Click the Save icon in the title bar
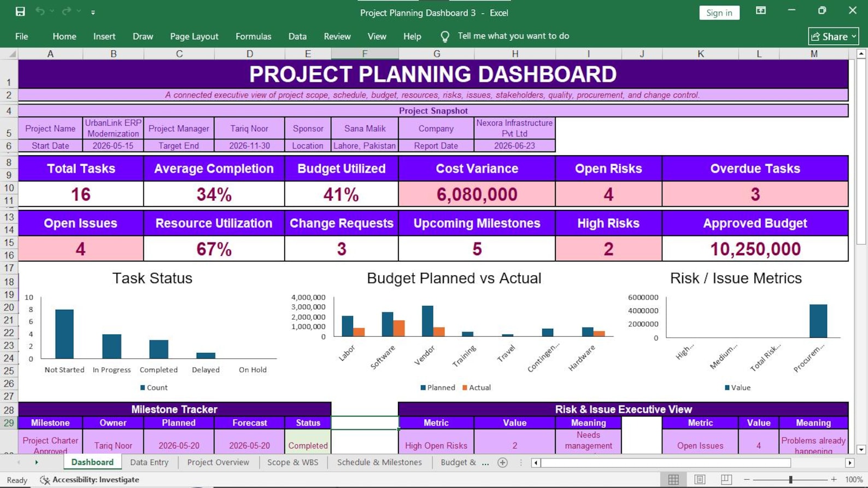 (x=20, y=11)
